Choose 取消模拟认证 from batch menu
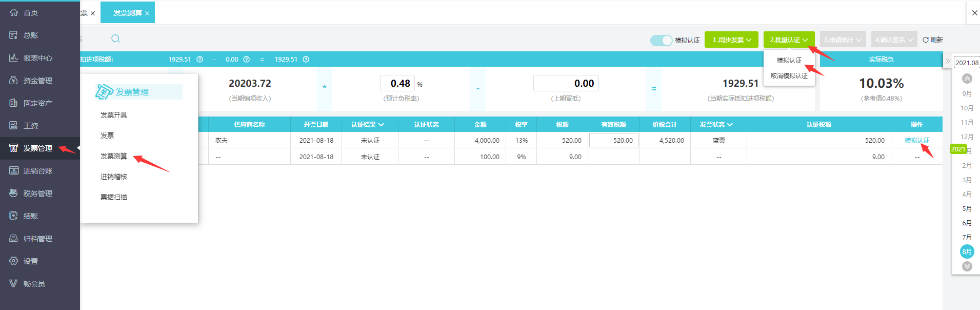Viewport: 980px width, 310px height. [789, 75]
